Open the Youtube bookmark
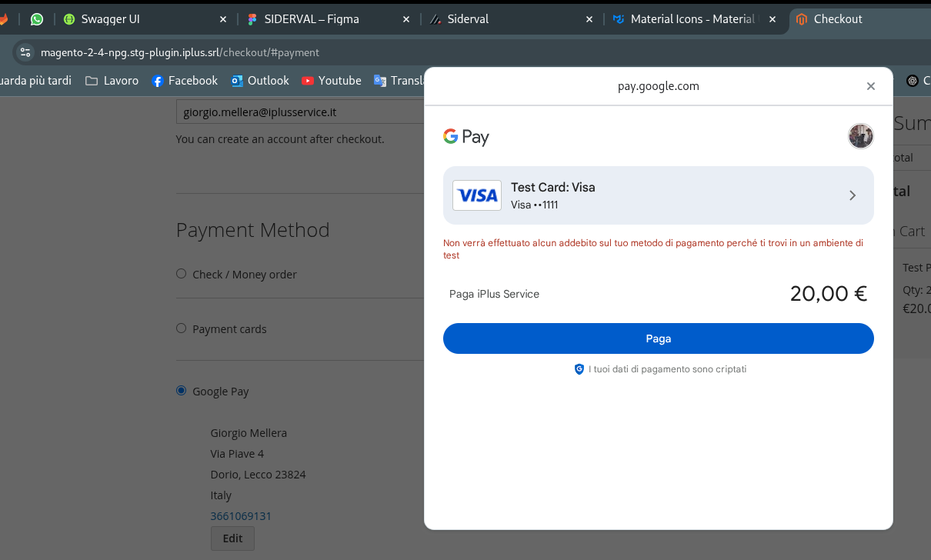 (x=331, y=81)
